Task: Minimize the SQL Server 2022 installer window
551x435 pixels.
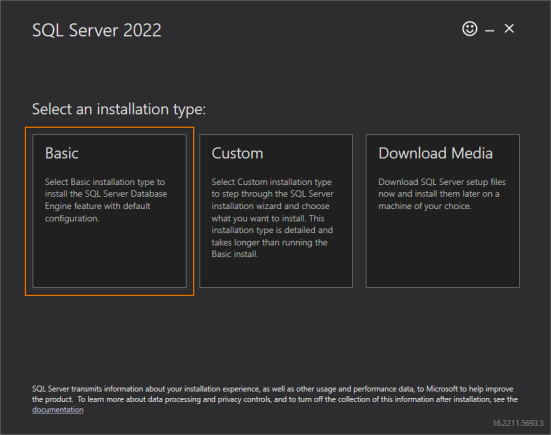Action: click(x=490, y=31)
